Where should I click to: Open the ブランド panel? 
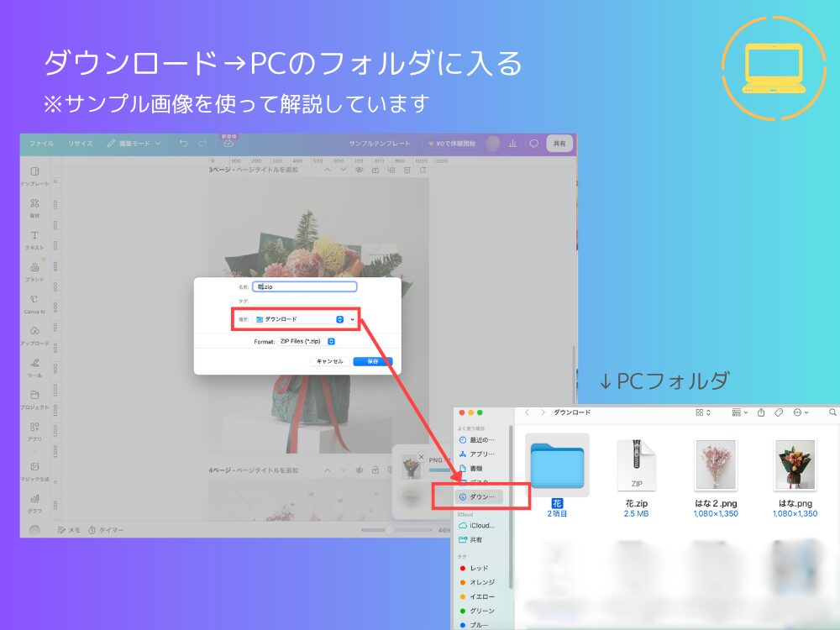(x=34, y=271)
